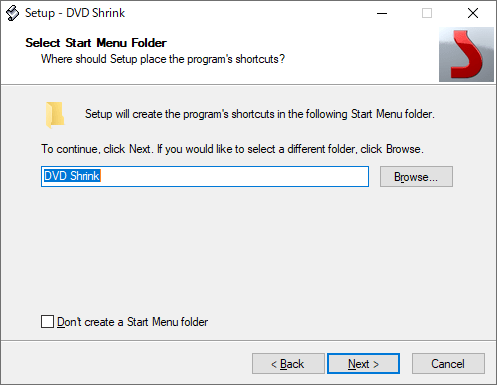The width and height of the screenshot is (497, 385).
Task: Minimize the Setup window
Action: pyautogui.click(x=382, y=13)
